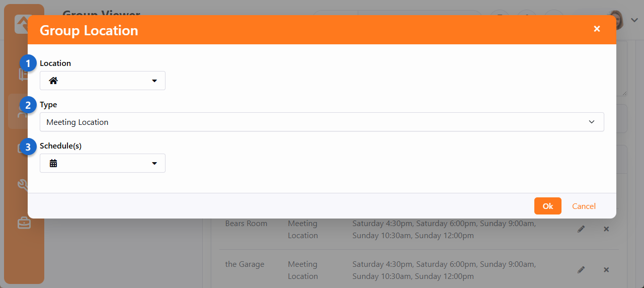Click the Bears Room row name
The image size is (644, 288).
click(246, 224)
